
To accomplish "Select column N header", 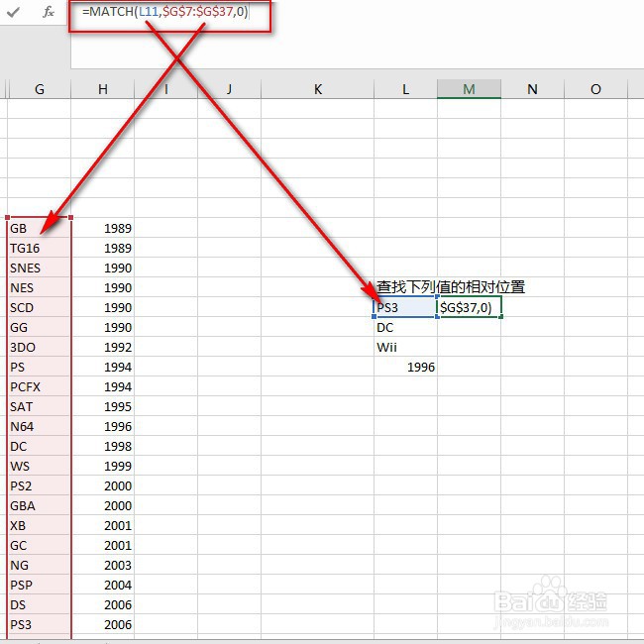I will tap(532, 89).
